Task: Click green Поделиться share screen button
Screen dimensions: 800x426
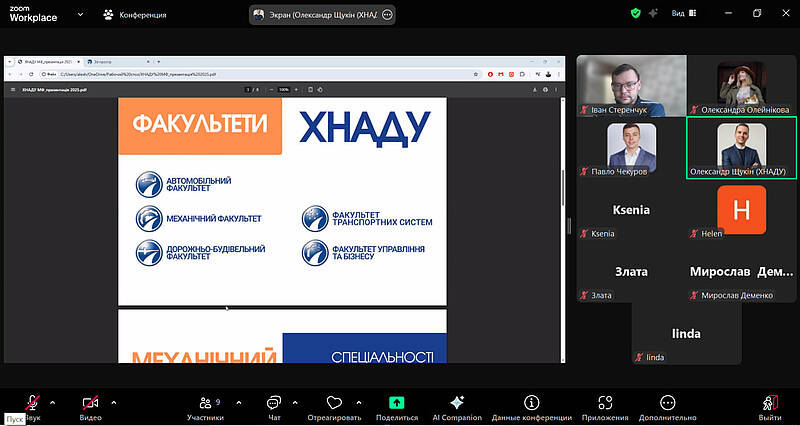Action: (x=396, y=403)
